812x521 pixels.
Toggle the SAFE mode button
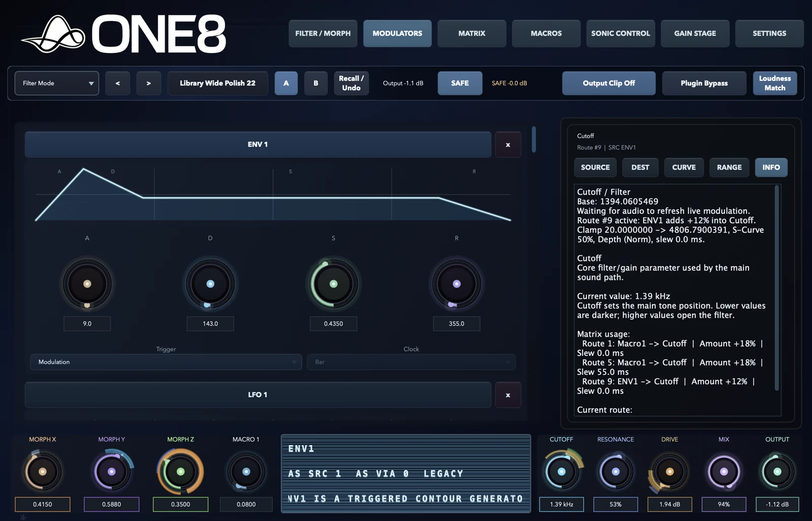point(460,83)
